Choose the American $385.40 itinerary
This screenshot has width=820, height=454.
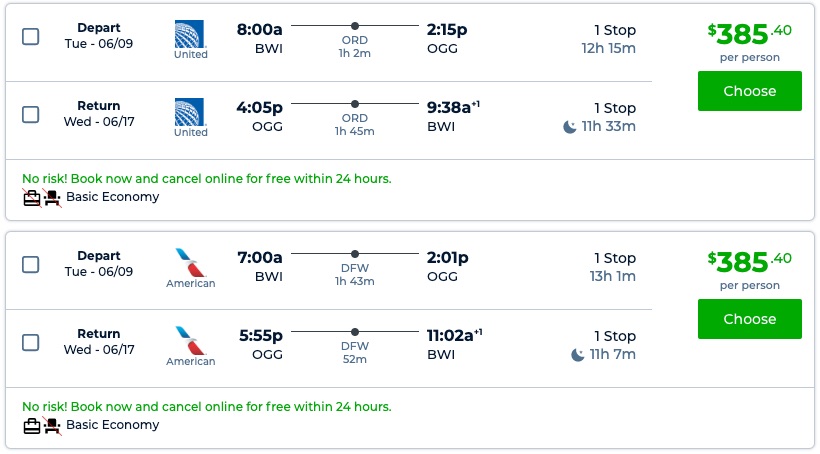pos(749,319)
